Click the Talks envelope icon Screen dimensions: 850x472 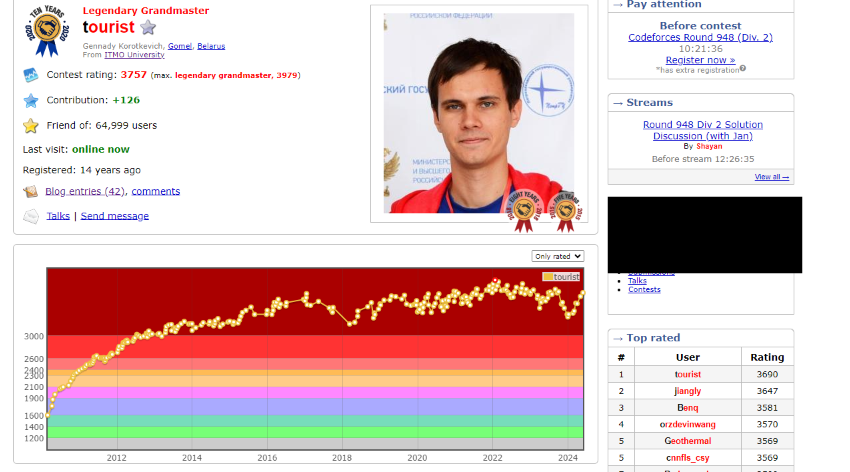31,216
